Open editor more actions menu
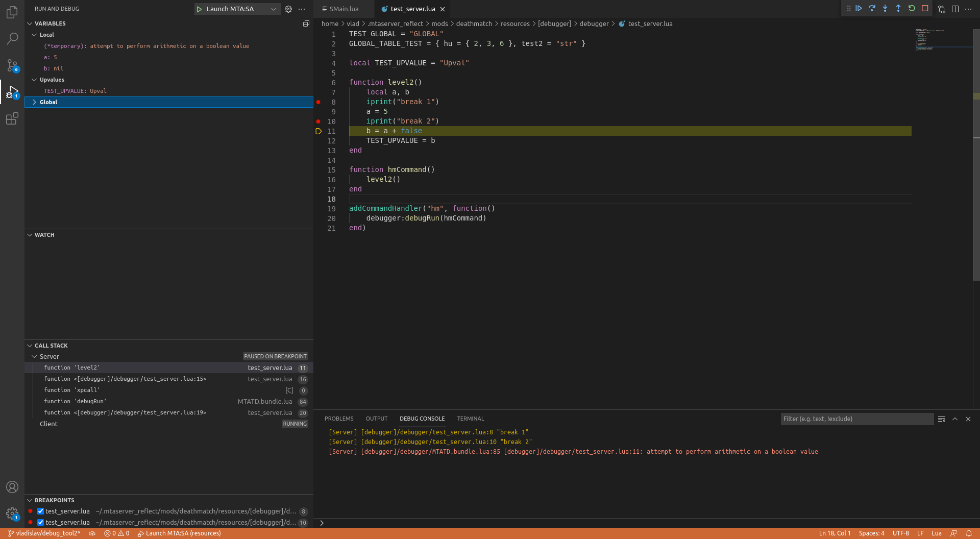The width and height of the screenshot is (980, 539). click(968, 9)
